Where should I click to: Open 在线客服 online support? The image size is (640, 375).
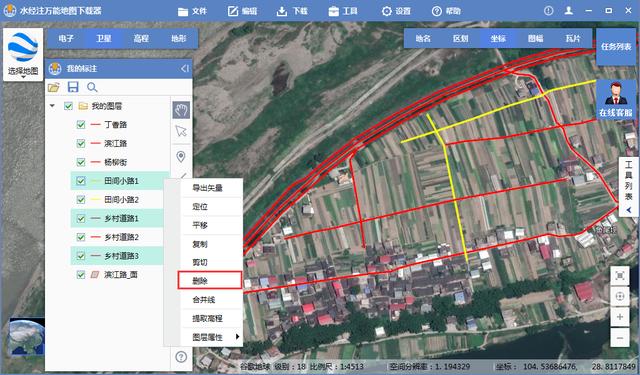coord(616,99)
